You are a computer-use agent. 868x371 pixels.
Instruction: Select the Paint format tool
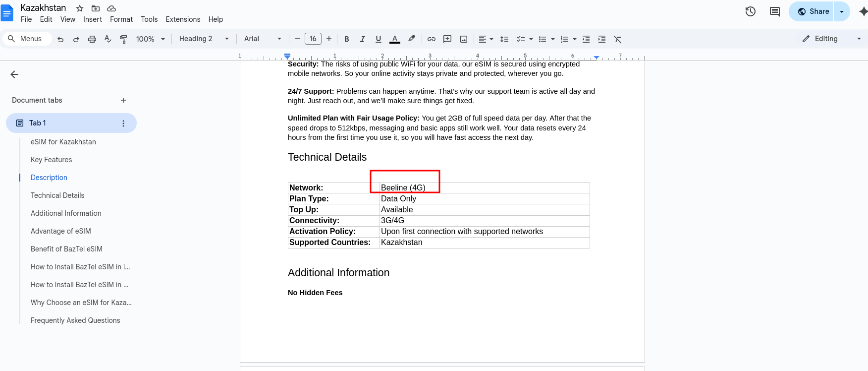(123, 39)
